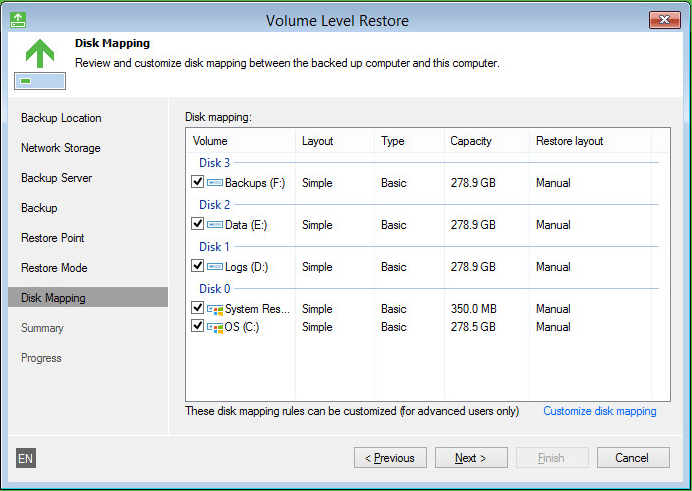Screen dimensions: 692x491
Task: Go back with the Previous button
Action: click(390, 458)
